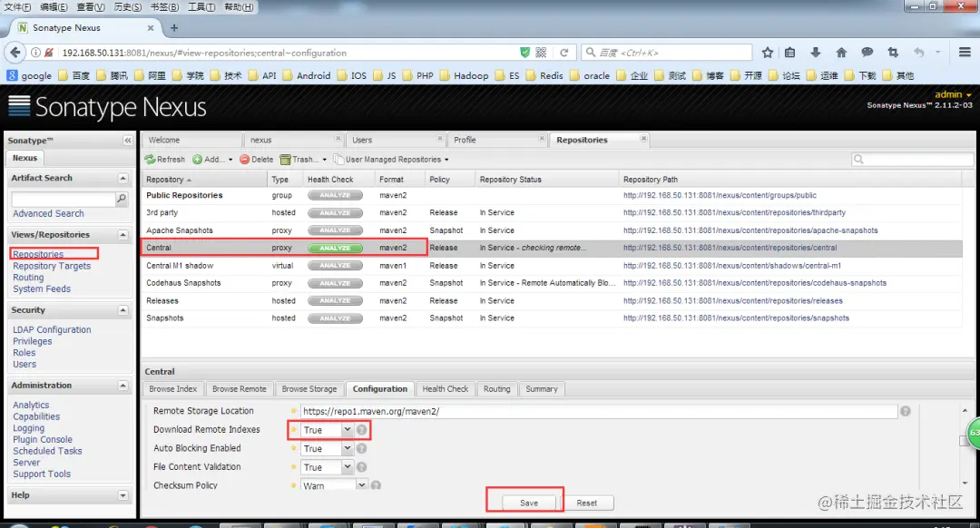The image size is (980, 528).
Task: Collapse the Artifact Search section
Action: click(x=123, y=178)
